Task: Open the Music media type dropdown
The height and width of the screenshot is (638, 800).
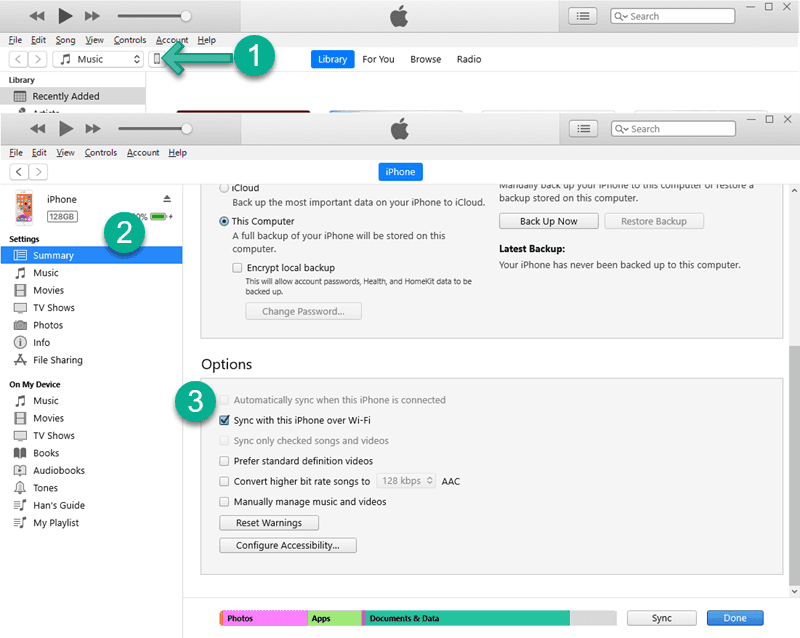Action: tap(97, 59)
